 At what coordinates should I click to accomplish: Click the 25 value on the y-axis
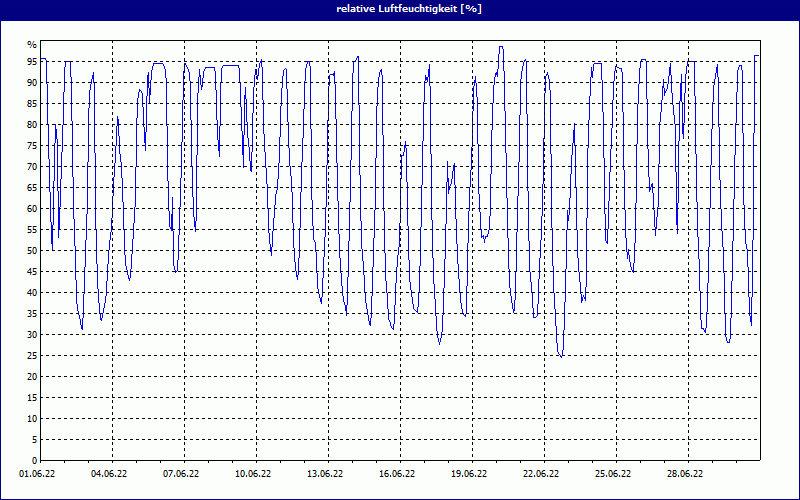point(31,356)
